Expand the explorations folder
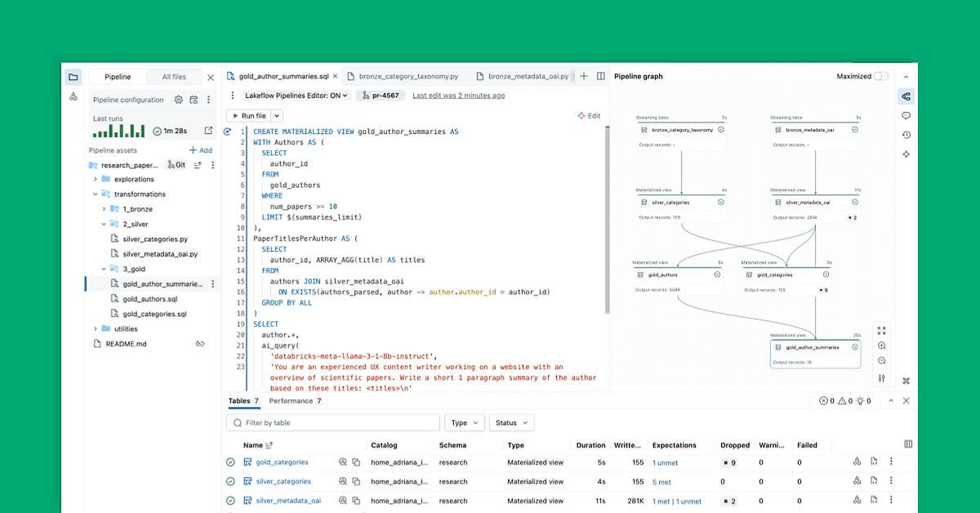 [96, 179]
